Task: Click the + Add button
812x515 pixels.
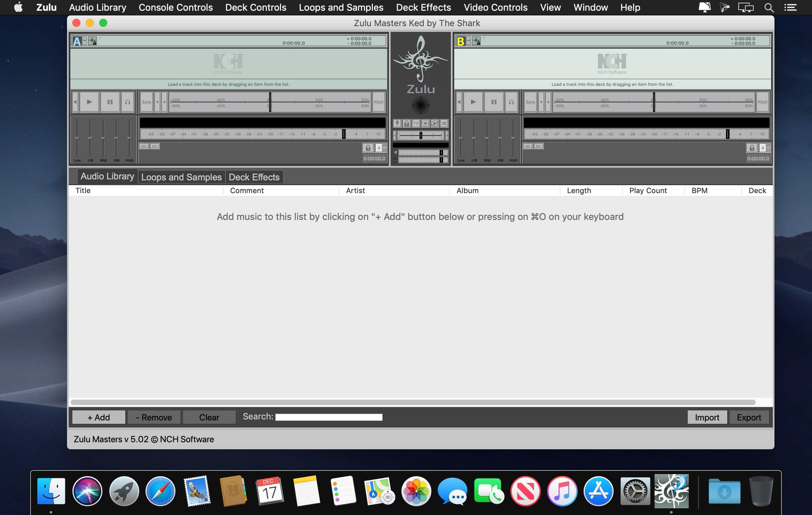Action: point(99,417)
